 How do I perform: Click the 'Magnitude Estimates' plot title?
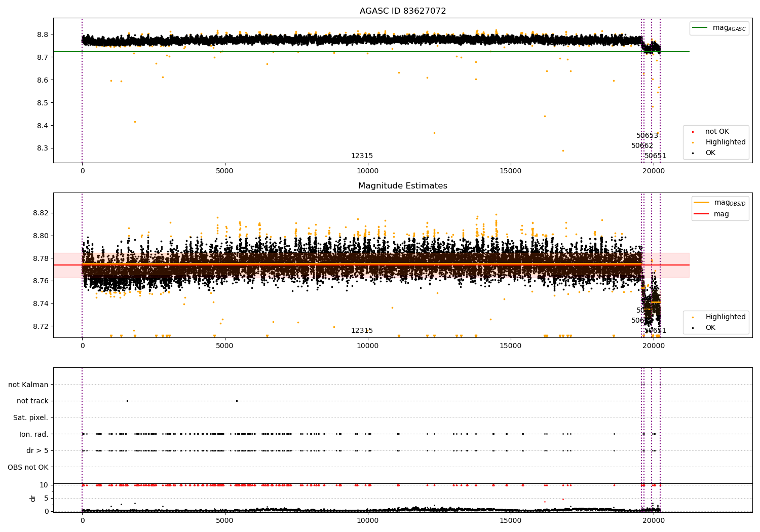(x=403, y=186)
